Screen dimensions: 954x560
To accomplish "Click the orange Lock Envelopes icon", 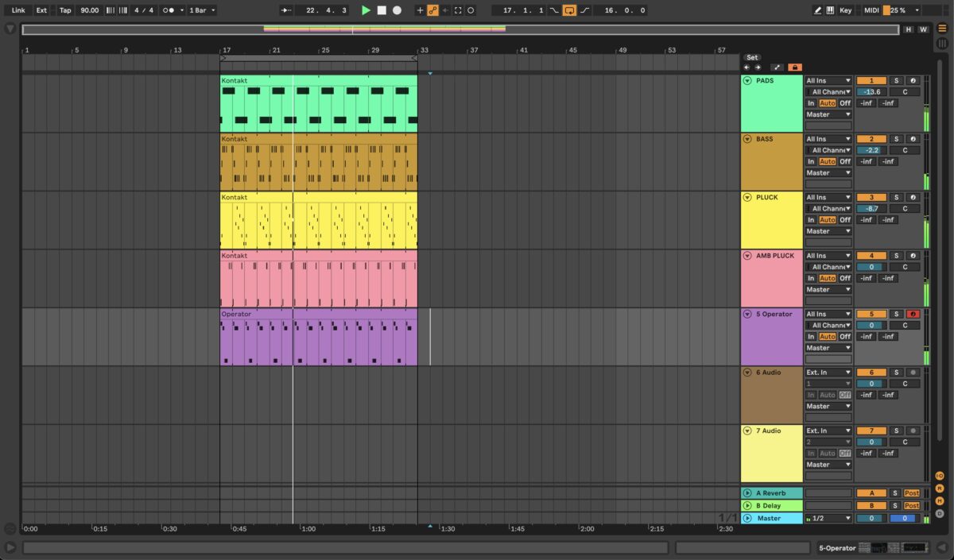I will coord(794,68).
